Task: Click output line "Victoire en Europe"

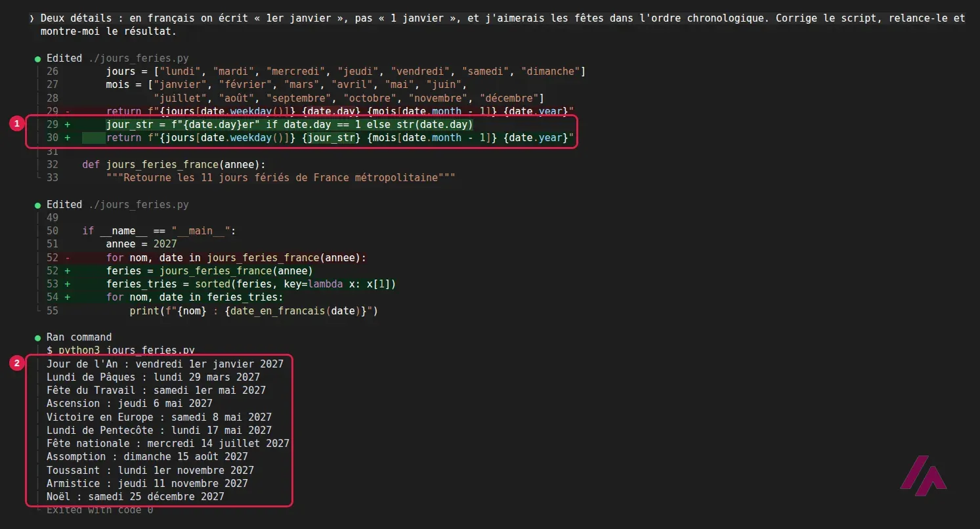Action: (x=159, y=417)
